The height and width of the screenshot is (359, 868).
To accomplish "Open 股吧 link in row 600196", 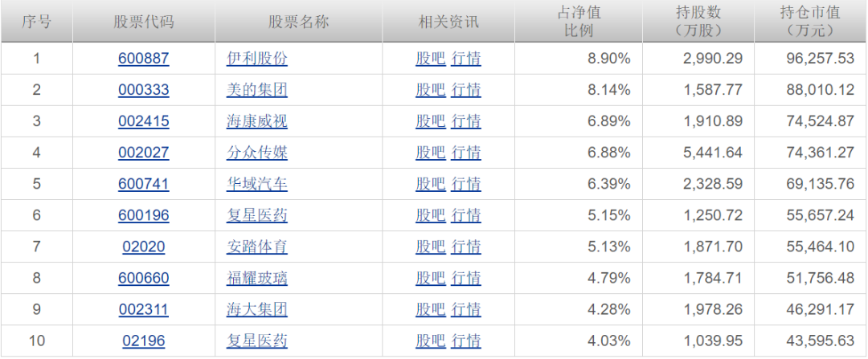I will (x=431, y=214).
